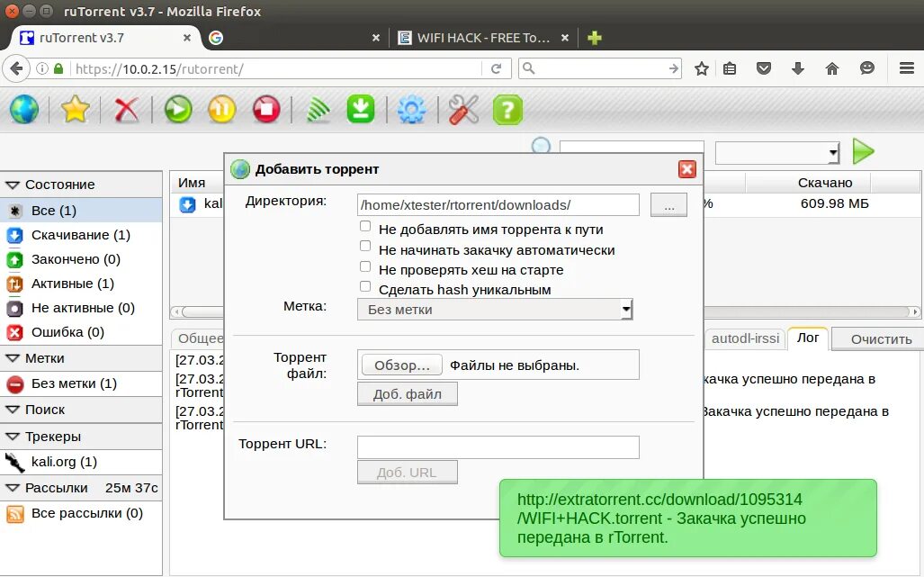Collapse the Рассылки sidebar section
This screenshot has height=577, width=924.
(13, 488)
